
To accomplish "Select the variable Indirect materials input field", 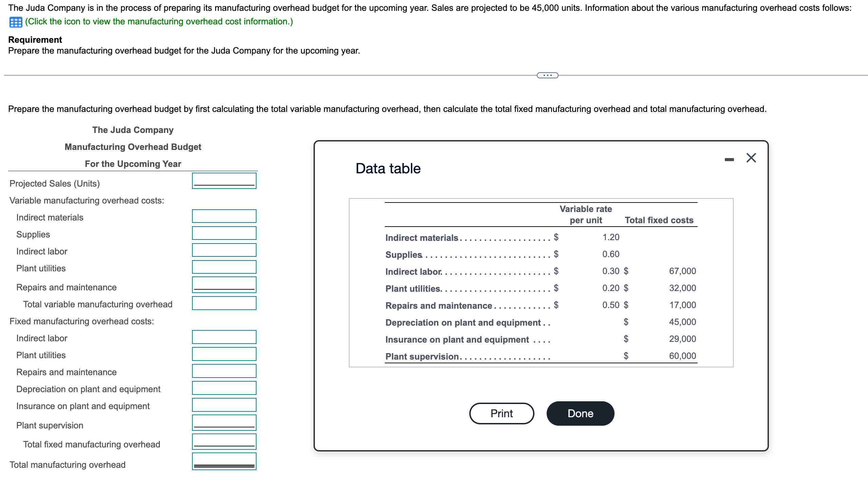I will (224, 216).
